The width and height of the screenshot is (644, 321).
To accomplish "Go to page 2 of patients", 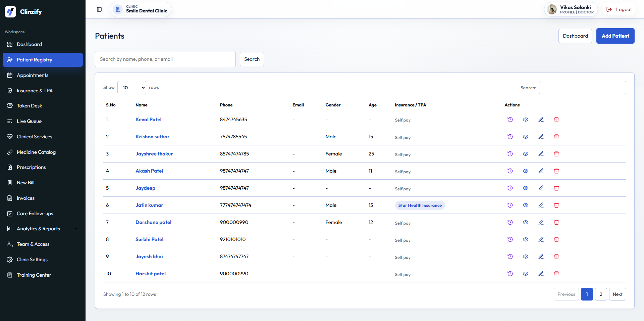I will 601,294.
